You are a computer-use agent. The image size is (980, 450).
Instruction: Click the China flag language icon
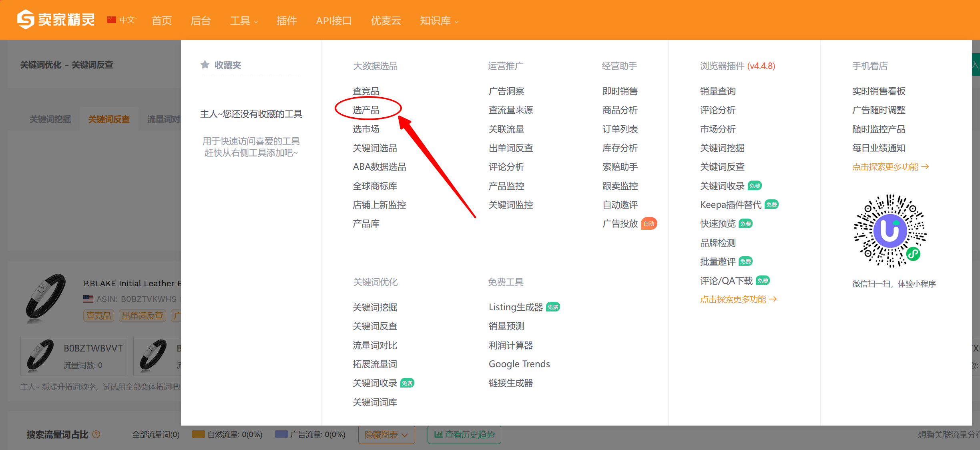pos(112,20)
